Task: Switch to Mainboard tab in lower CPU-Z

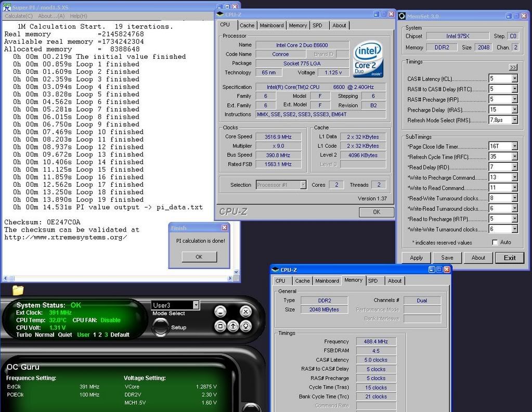Action: [x=327, y=281]
